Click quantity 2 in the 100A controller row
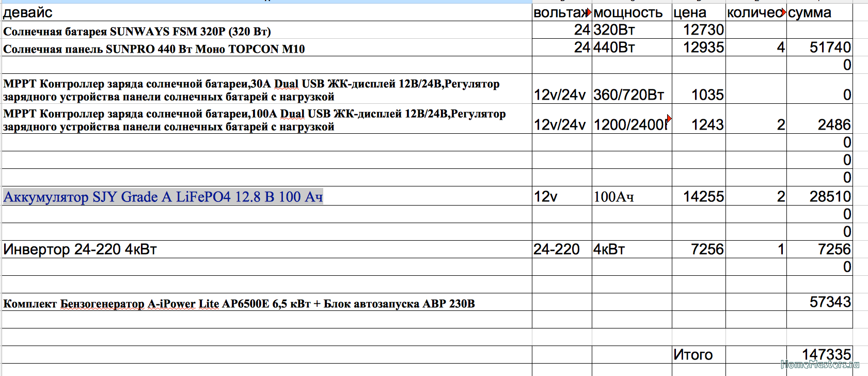This screenshot has height=376, width=868. tap(756, 119)
